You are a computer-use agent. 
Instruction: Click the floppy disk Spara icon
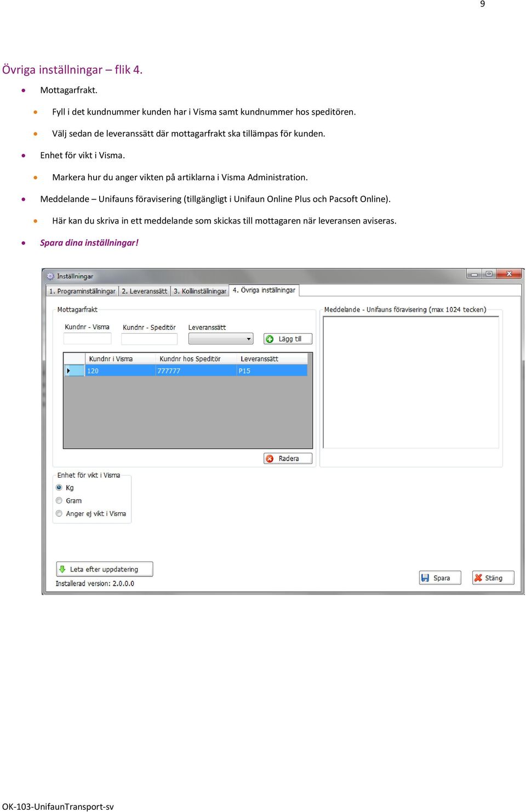pos(425,577)
